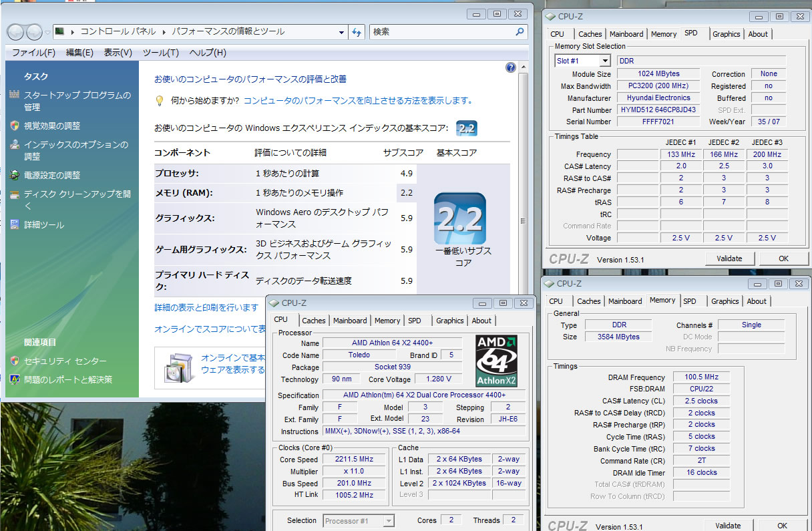This screenshot has width=812, height=531.
Task: Click 詳細ツール task link
Action: pos(44,225)
